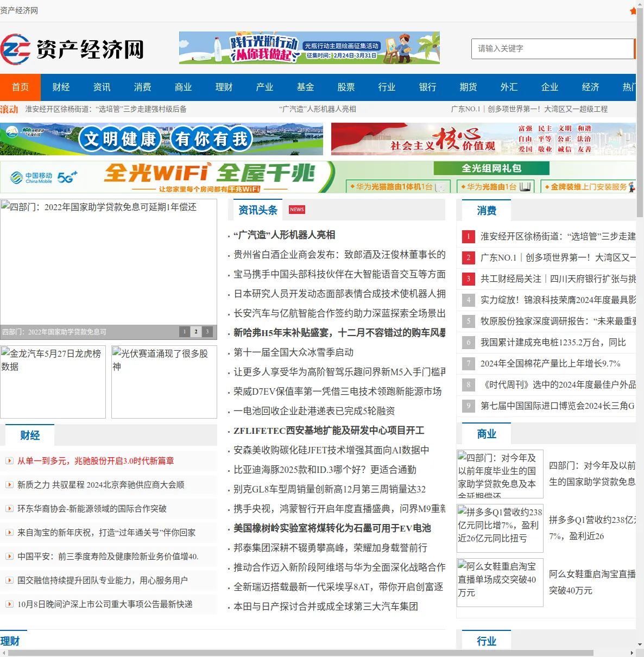Open the 行业 section heading
This screenshot has height=657, width=644.
(x=487, y=641)
